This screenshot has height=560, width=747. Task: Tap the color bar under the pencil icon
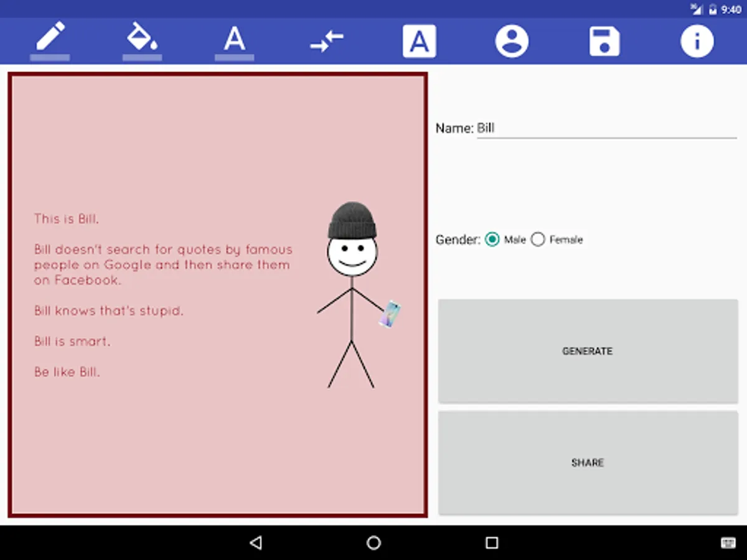[x=50, y=57]
